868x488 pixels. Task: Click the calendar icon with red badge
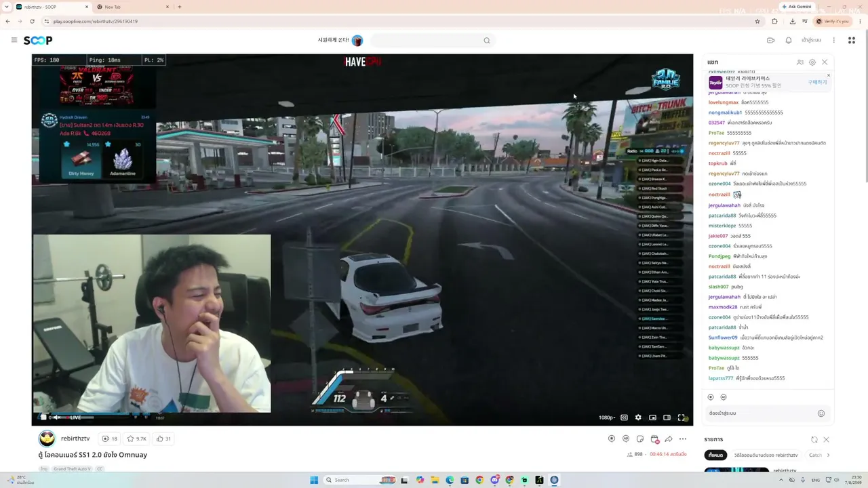click(x=654, y=439)
